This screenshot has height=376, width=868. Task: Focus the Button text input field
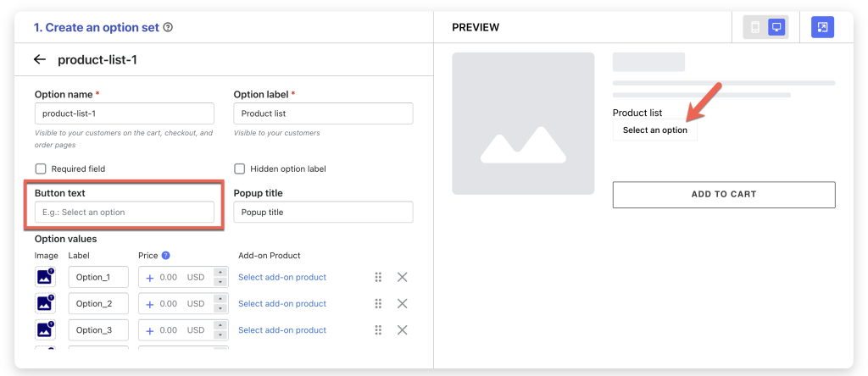[x=125, y=212]
